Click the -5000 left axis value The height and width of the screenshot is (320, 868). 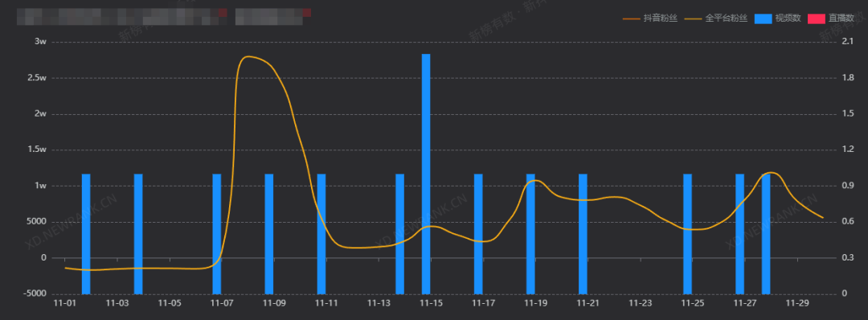[35, 293]
